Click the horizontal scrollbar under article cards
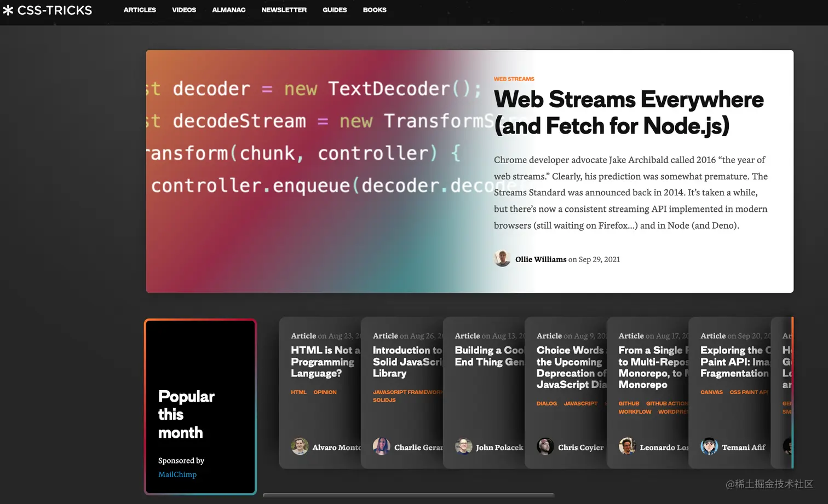Screen dimensions: 828x504 pos(409,495)
